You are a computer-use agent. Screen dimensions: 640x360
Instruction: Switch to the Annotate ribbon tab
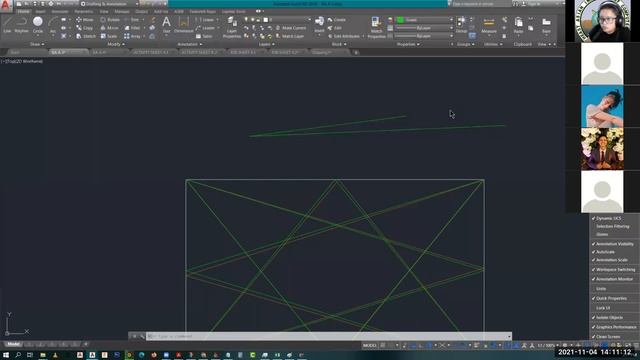click(60, 11)
